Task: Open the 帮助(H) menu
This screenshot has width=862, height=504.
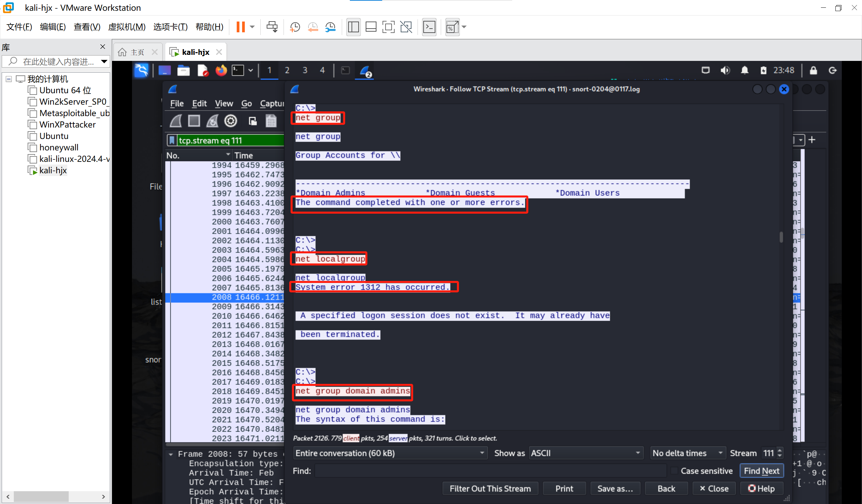Action: (x=209, y=27)
